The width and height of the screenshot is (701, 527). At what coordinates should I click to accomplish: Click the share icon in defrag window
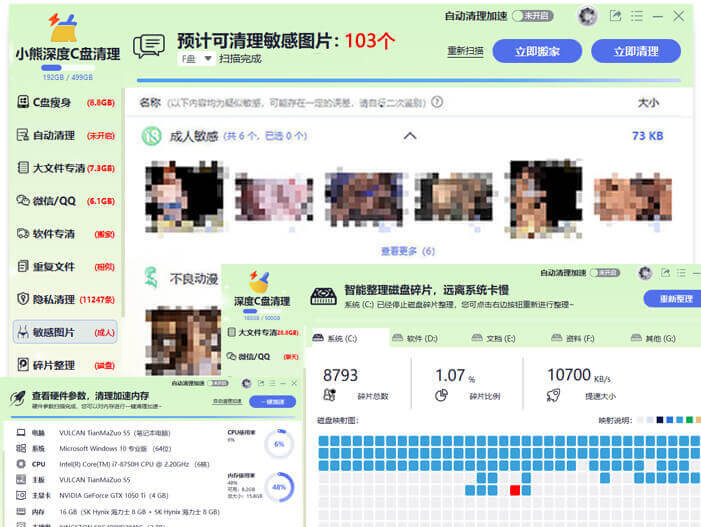(x=666, y=273)
